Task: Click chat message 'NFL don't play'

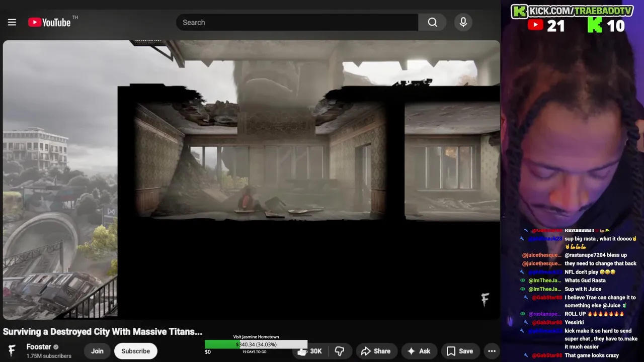Action: (x=590, y=272)
